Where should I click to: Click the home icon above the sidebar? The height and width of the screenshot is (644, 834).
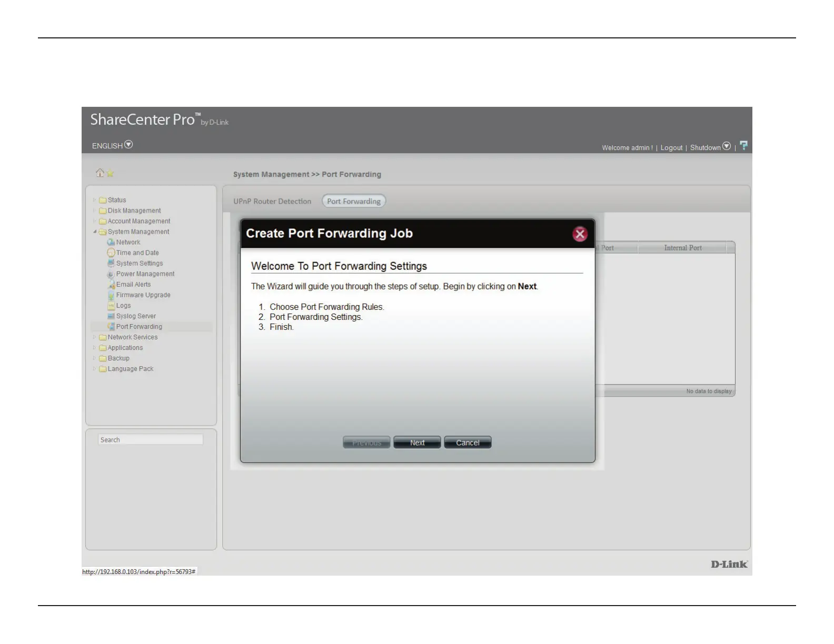[100, 173]
